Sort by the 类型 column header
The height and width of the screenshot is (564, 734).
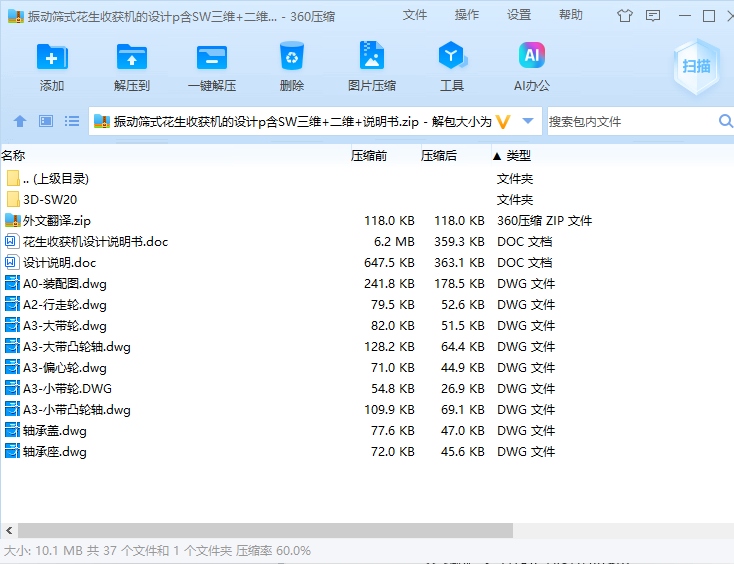coord(519,155)
